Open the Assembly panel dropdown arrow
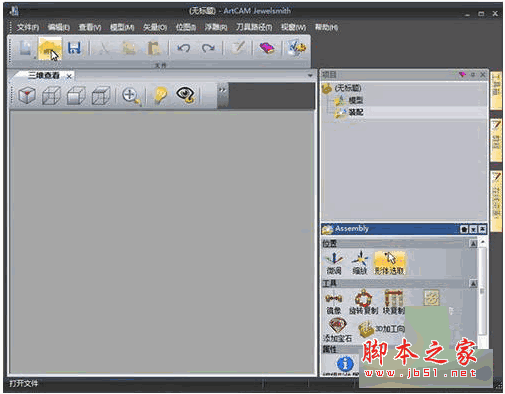505x394 pixels. coord(473,229)
